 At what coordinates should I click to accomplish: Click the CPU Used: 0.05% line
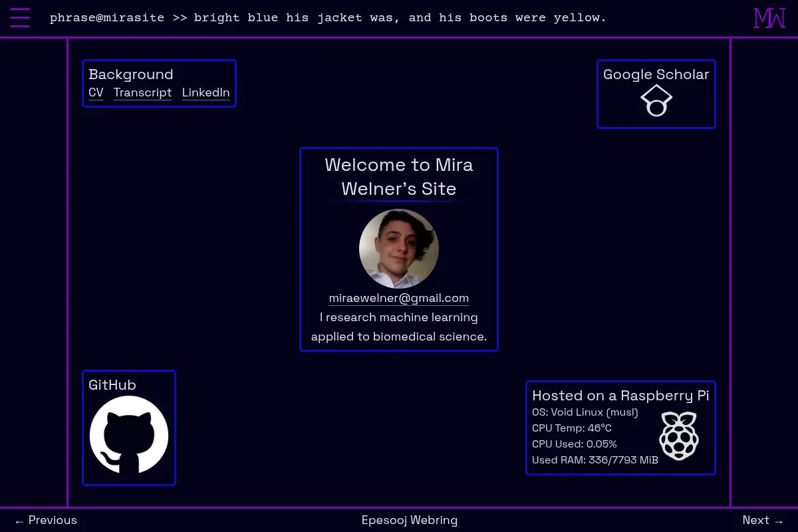[575, 444]
